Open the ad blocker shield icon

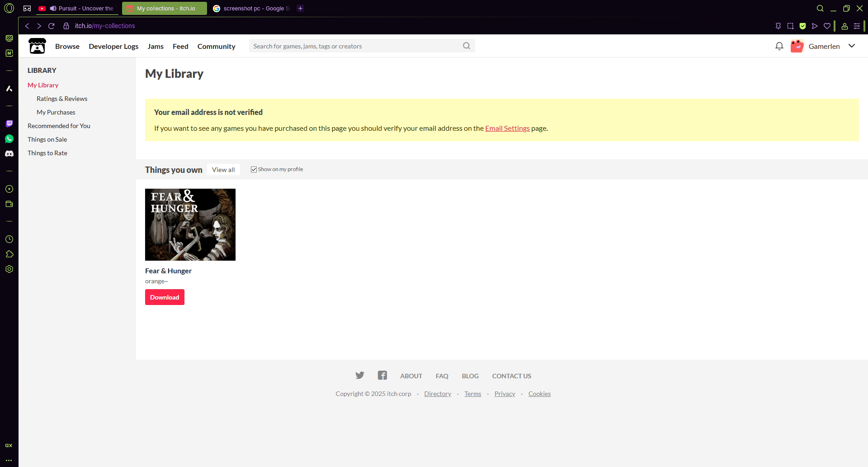[x=802, y=26]
